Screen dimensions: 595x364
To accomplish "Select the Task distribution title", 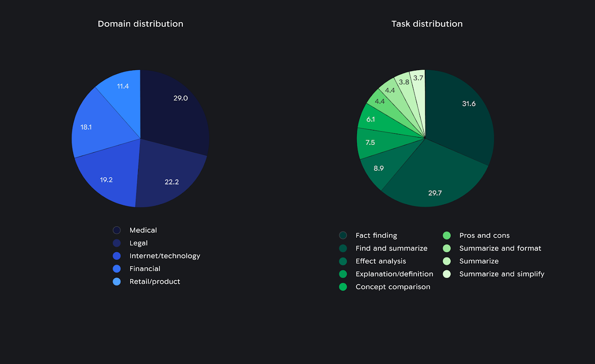I will tap(427, 24).
